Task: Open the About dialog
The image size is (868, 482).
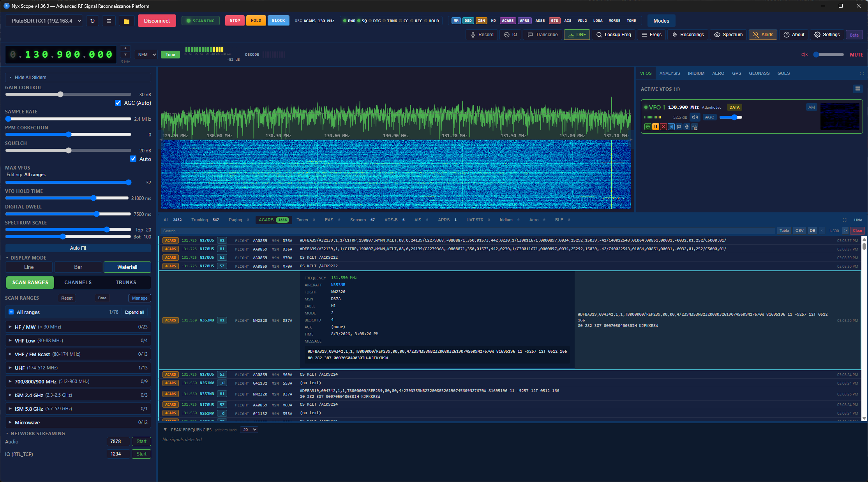Action: [x=794, y=35]
